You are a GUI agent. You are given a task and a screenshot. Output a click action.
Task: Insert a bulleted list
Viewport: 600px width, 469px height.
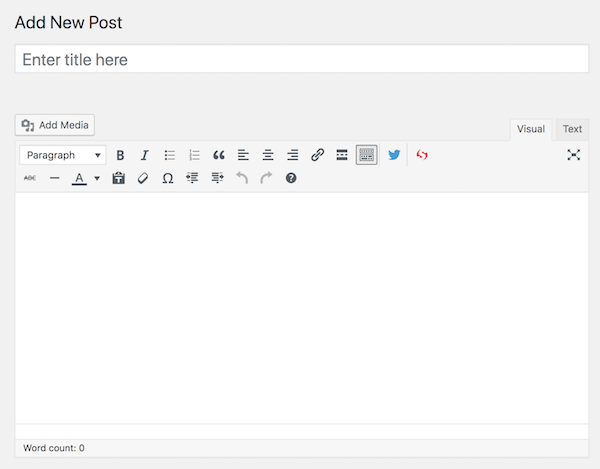[170, 155]
